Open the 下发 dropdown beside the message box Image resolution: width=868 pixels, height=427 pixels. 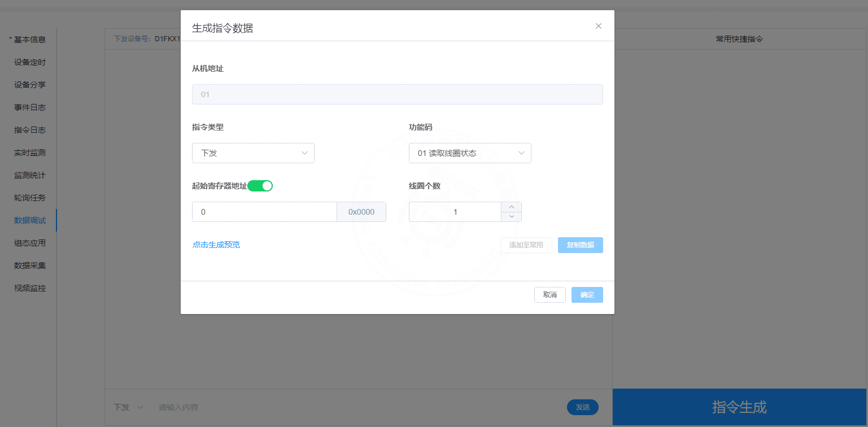[x=129, y=407]
